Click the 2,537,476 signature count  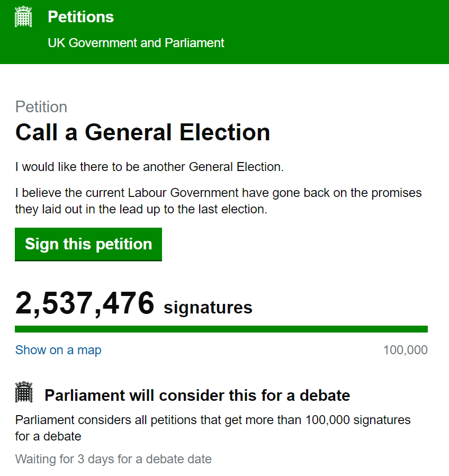85,303
